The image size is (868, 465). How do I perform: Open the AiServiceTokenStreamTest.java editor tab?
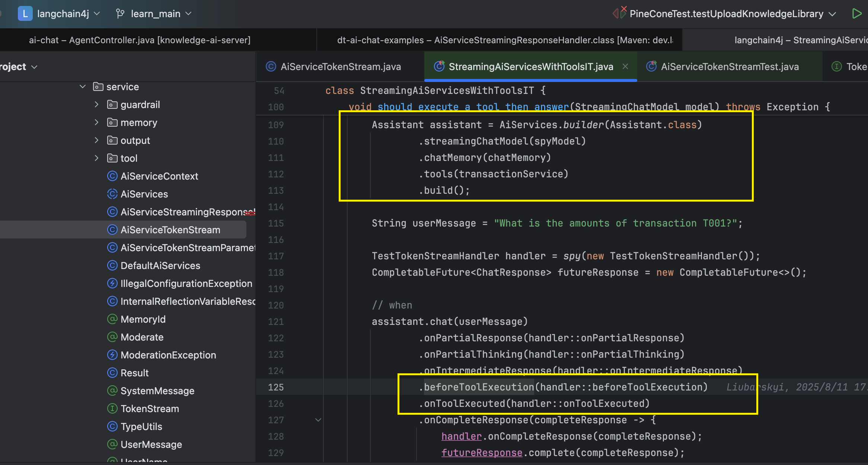[x=730, y=67]
